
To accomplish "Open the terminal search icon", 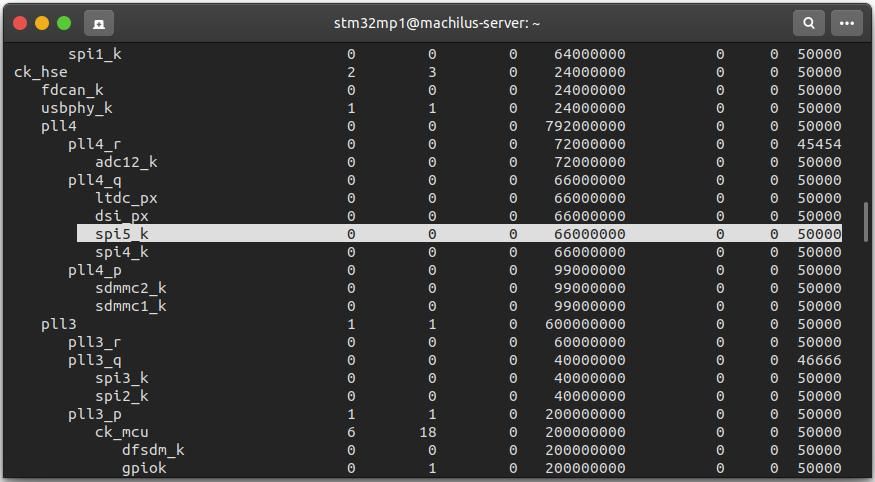I will pyautogui.click(x=809, y=23).
